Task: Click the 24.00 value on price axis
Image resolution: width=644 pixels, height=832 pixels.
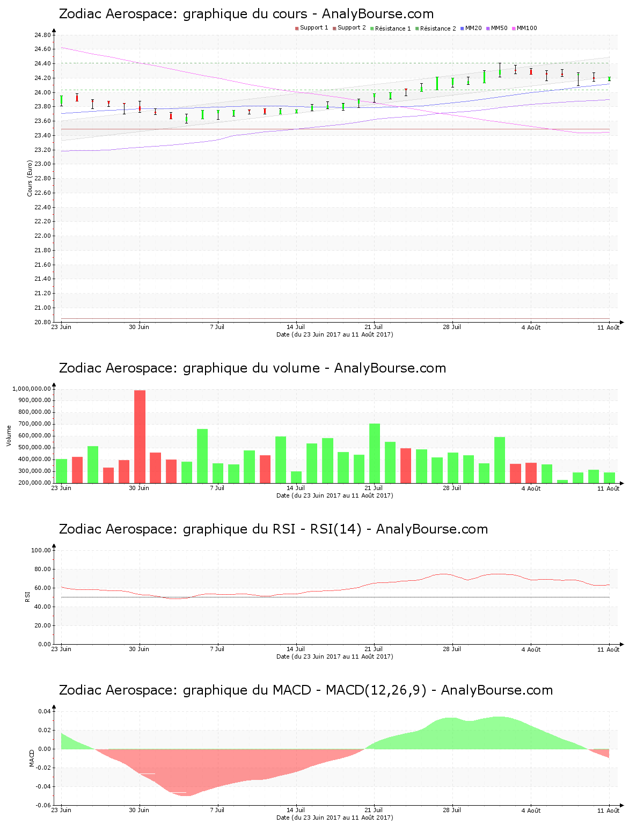Action: pyautogui.click(x=42, y=93)
